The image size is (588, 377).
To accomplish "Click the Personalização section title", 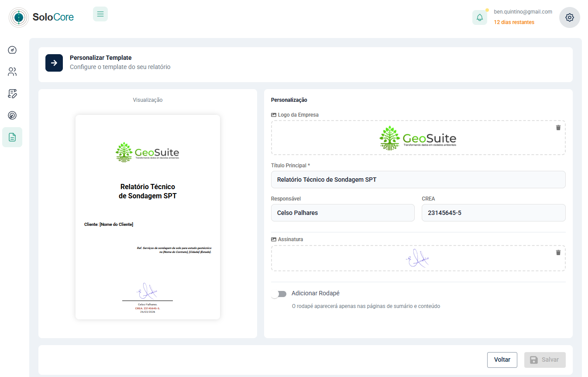I will pos(289,100).
